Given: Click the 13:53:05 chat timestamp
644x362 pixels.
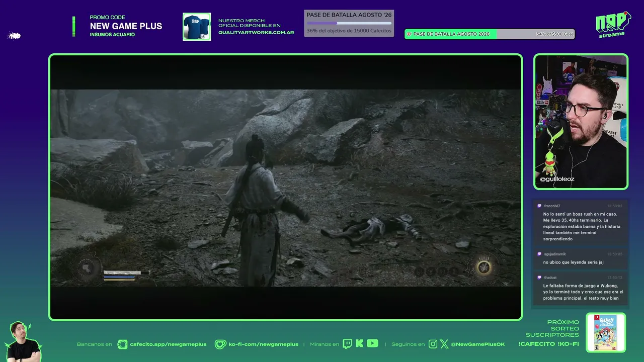Looking at the screenshot, I should pyautogui.click(x=614, y=254).
